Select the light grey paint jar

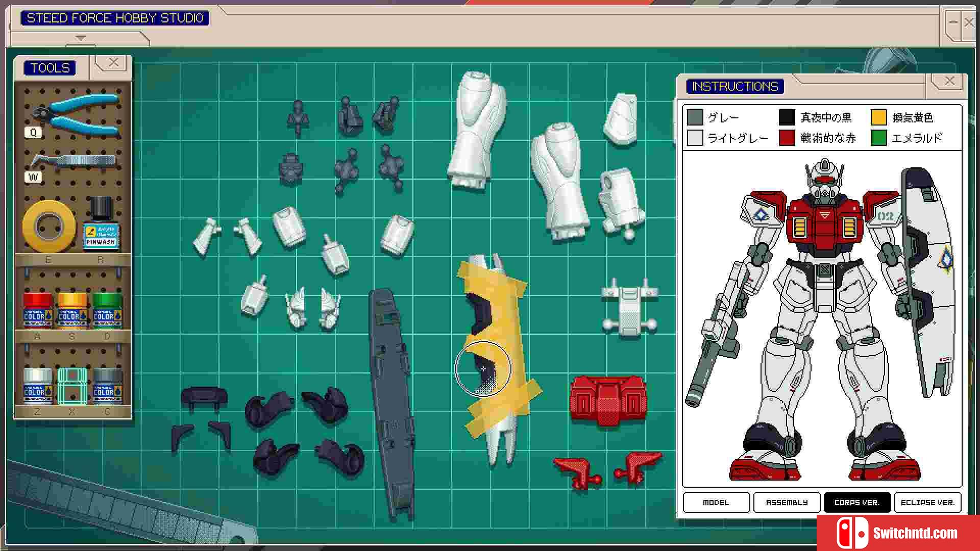(37, 386)
